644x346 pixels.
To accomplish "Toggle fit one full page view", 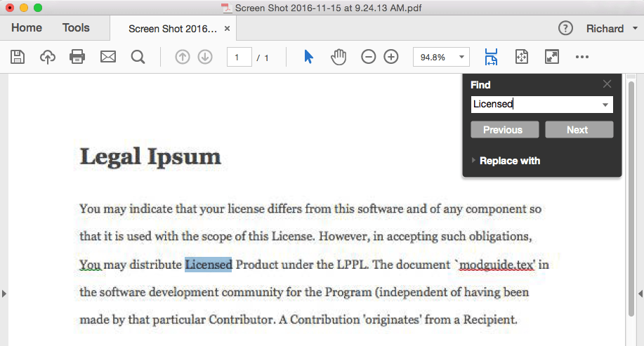I will (x=522, y=57).
